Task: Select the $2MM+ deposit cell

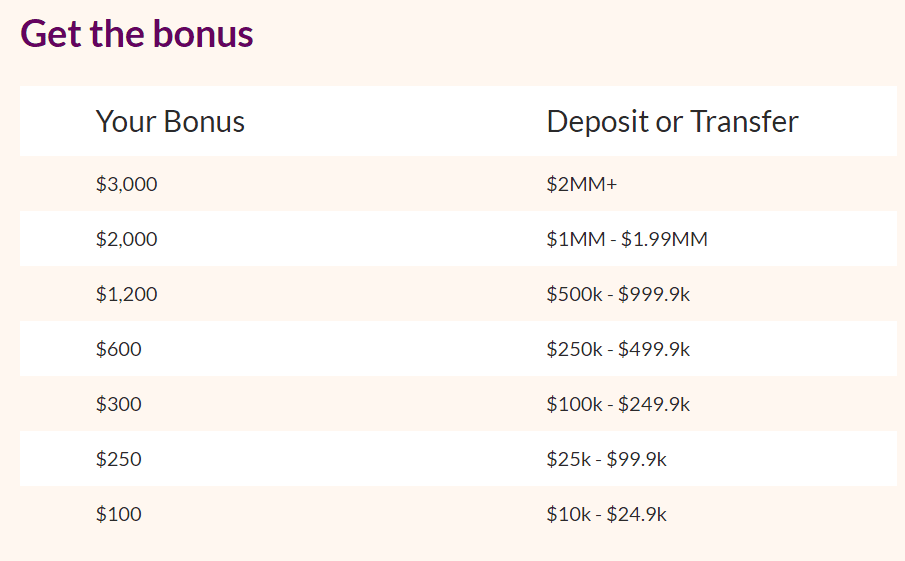Action: pyautogui.click(x=582, y=184)
